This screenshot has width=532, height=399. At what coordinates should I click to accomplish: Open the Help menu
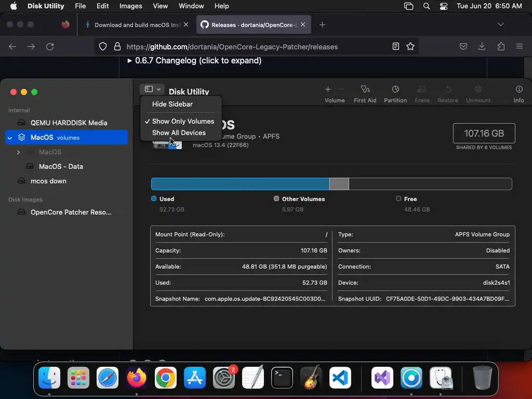tap(221, 6)
